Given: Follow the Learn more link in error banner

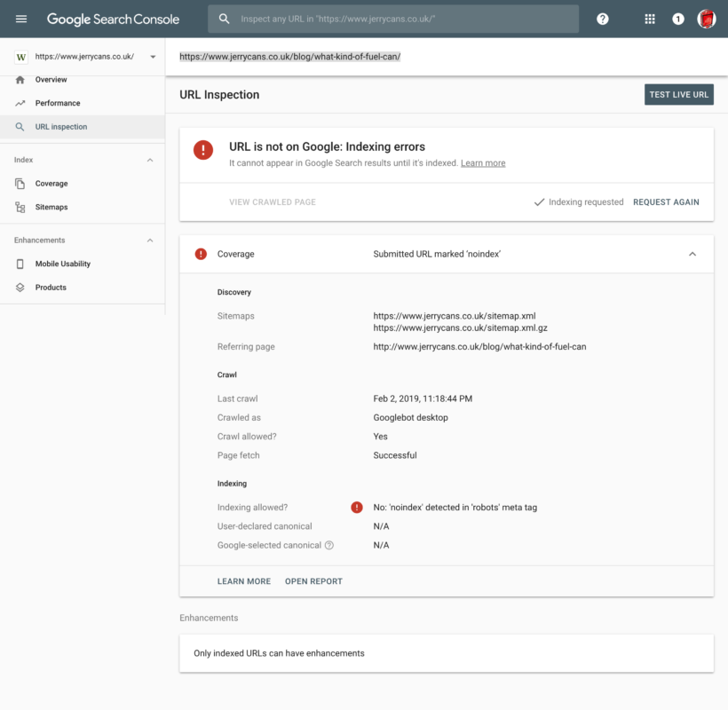Looking at the screenshot, I should pyautogui.click(x=483, y=163).
